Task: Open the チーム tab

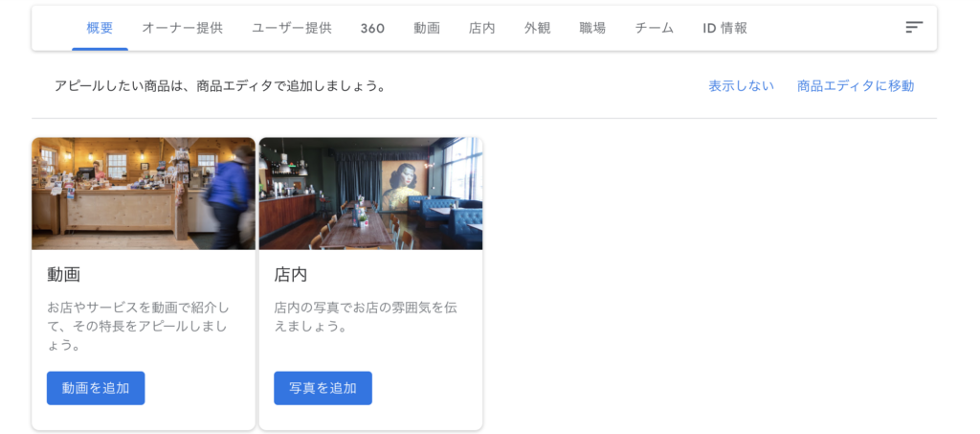Action: [655, 28]
